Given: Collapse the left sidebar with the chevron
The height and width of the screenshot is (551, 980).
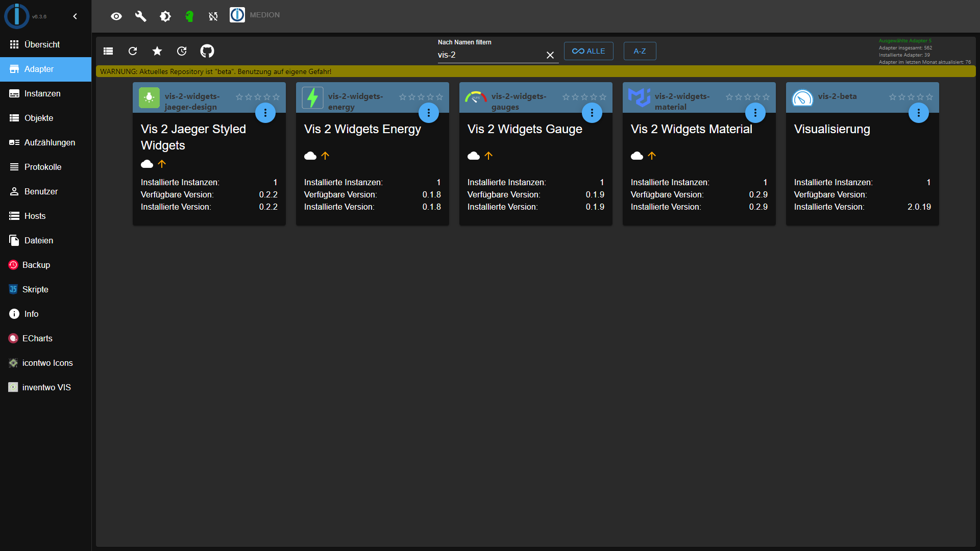Looking at the screenshot, I should (x=75, y=16).
